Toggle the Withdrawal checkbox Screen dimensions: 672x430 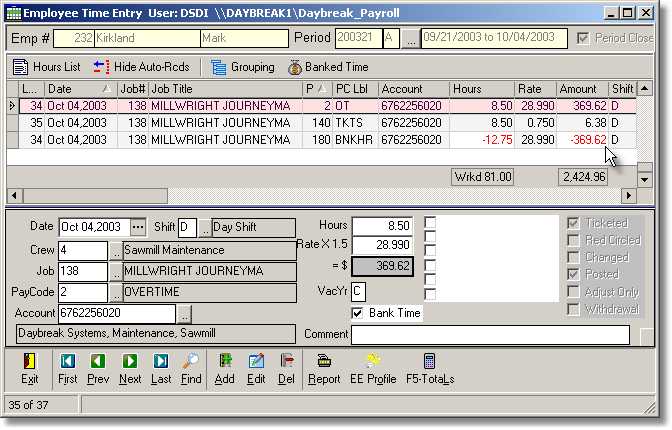tap(573, 309)
